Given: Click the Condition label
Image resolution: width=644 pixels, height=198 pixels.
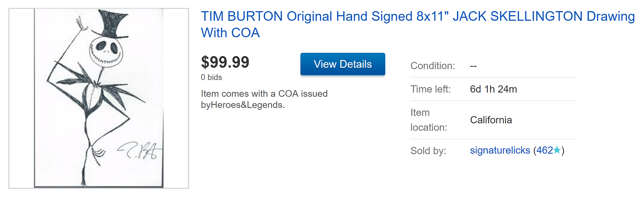Looking at the screenshot, I should 432,66.
